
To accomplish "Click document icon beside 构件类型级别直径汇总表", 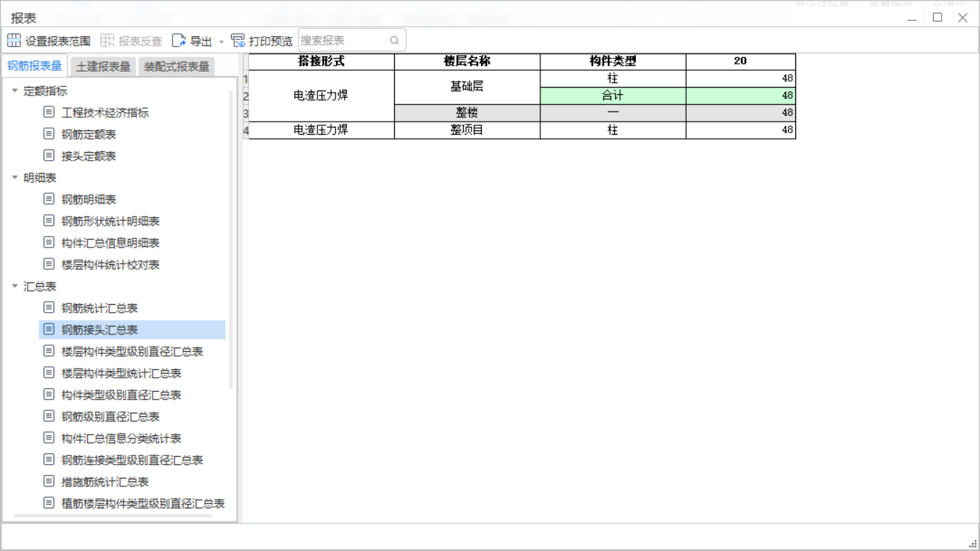I will click(49, 395).
